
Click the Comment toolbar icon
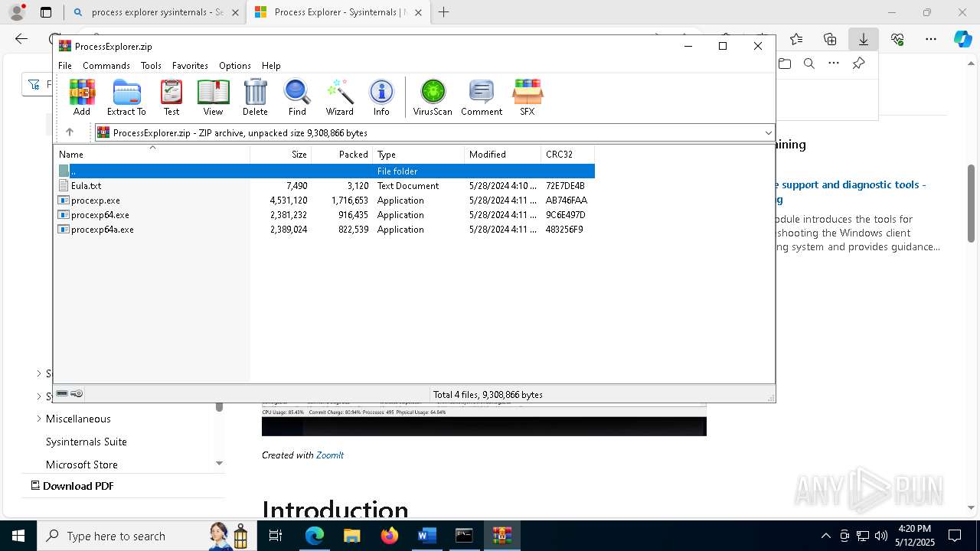click(x=482, y=97)
